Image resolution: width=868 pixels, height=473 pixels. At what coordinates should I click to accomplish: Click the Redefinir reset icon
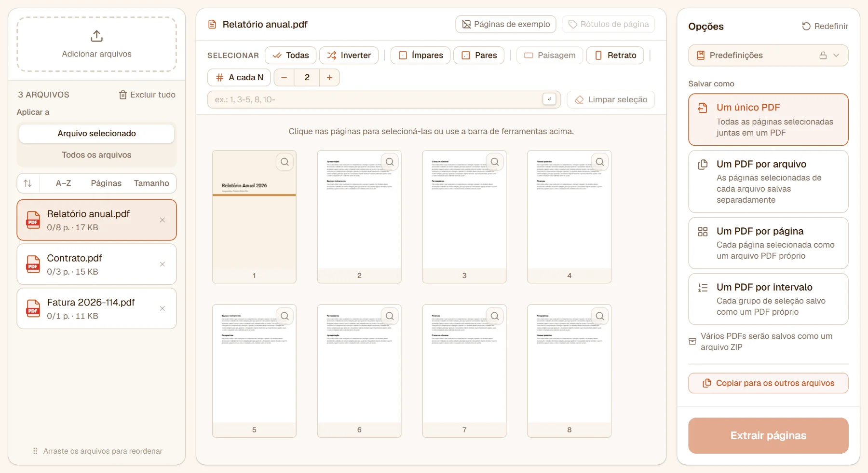click(806, 26)
